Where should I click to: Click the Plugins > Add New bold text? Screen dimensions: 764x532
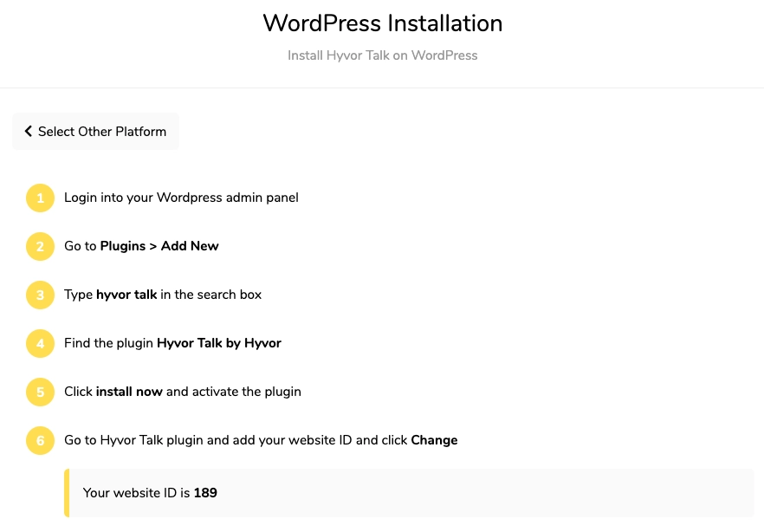click(159, 246)
